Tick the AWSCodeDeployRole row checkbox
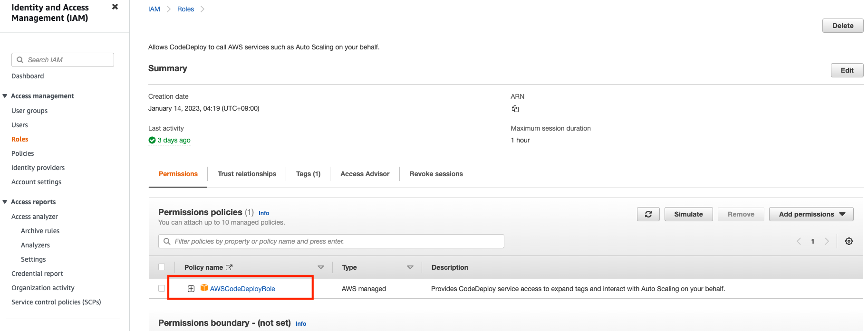868x331 pixels. tap(162, 288)
